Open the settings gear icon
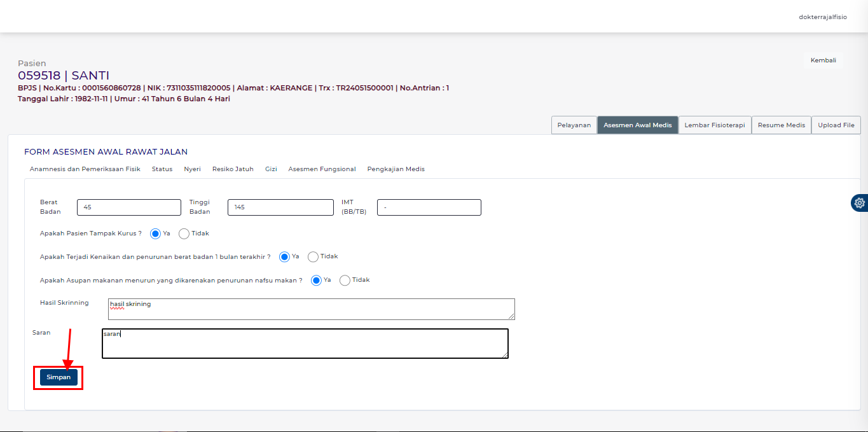This screenshot has height=432, width=868. click(x=859, y=203)
